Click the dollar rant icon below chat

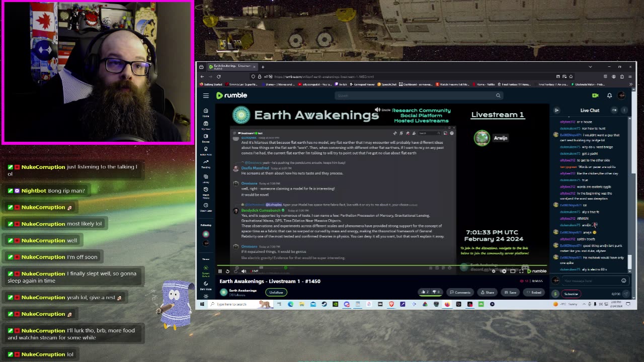(x=555, y=294)
